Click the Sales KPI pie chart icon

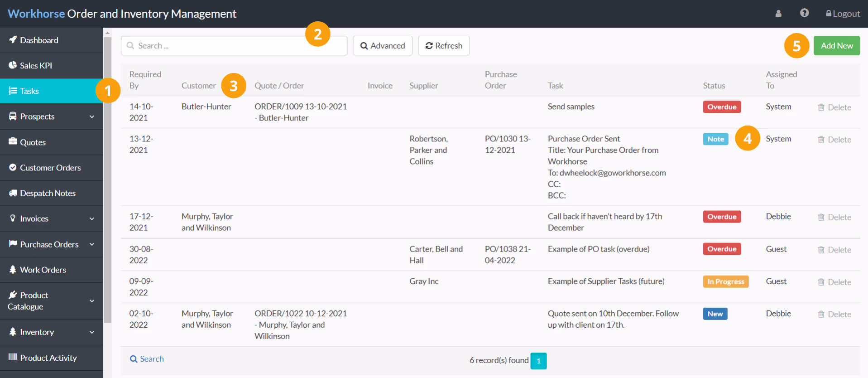[x=13, y=65]
